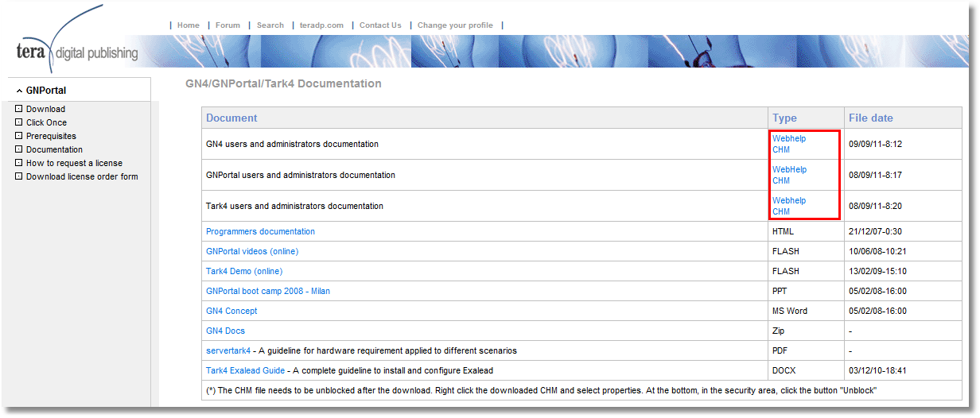Screen dimensions: 980x418
Task: Select Tark4 users and administrators documentation text
Action: [294, 206]
